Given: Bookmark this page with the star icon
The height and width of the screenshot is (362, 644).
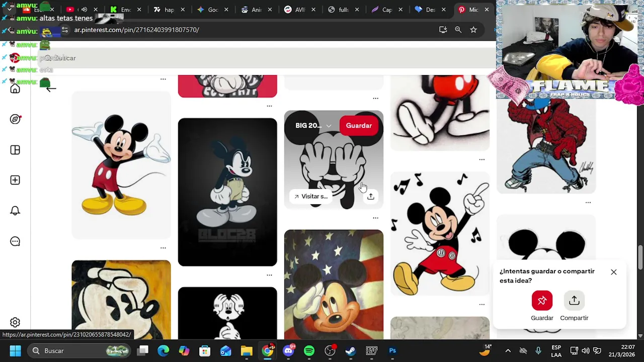Looking at the screenshot, I should pyautogui.click(x=473, y=30).
